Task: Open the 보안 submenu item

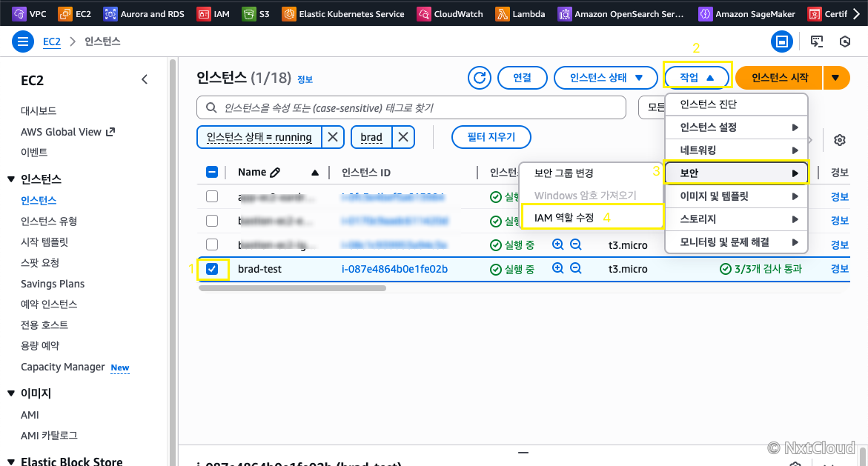Action: pos(736,173)
